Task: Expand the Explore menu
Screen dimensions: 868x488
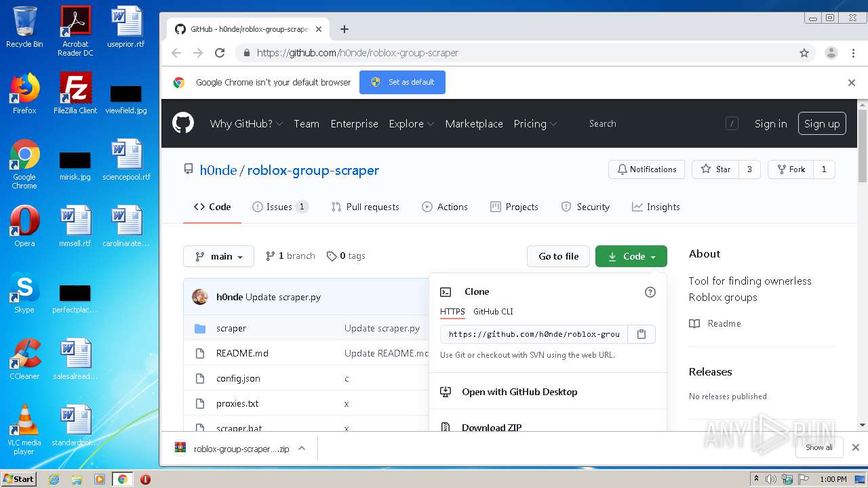Action: tap(411, 123)
